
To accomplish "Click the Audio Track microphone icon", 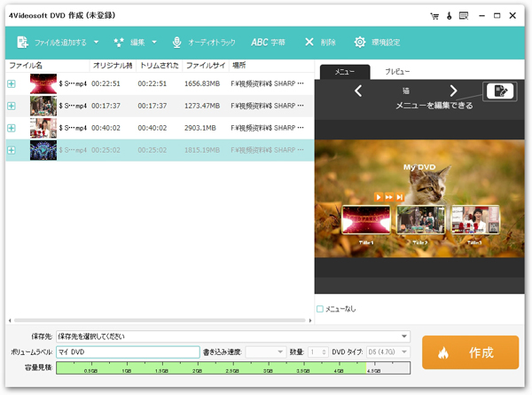I will tap(176, 42).
